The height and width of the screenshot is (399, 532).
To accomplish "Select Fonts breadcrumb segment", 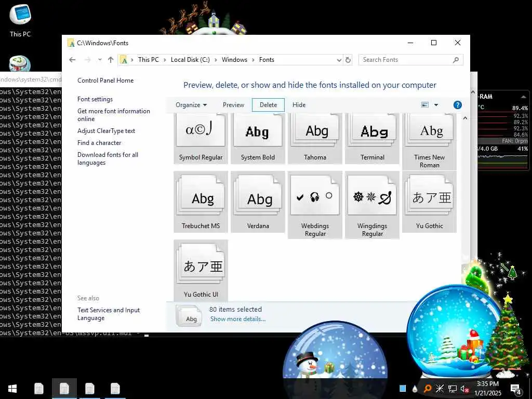I will click(267, 60).
